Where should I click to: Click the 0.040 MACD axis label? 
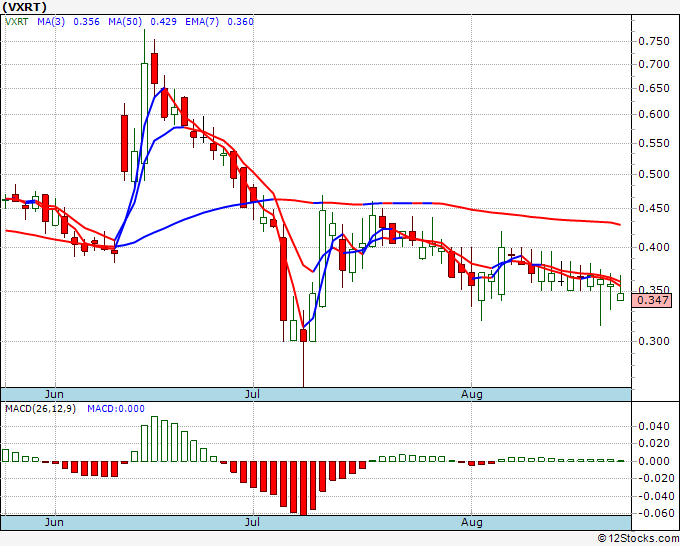coord(654,426)
